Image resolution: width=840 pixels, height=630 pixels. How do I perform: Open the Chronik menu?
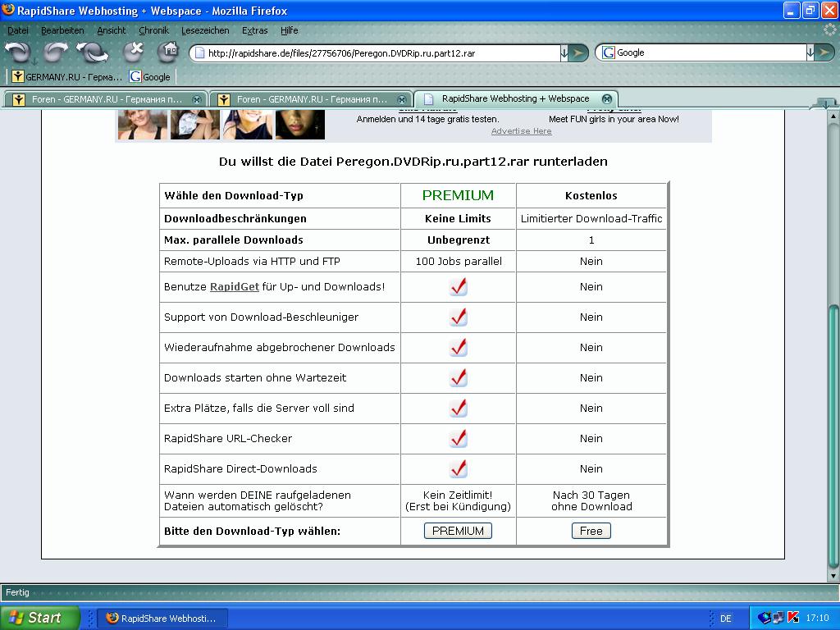coord(153,30)
